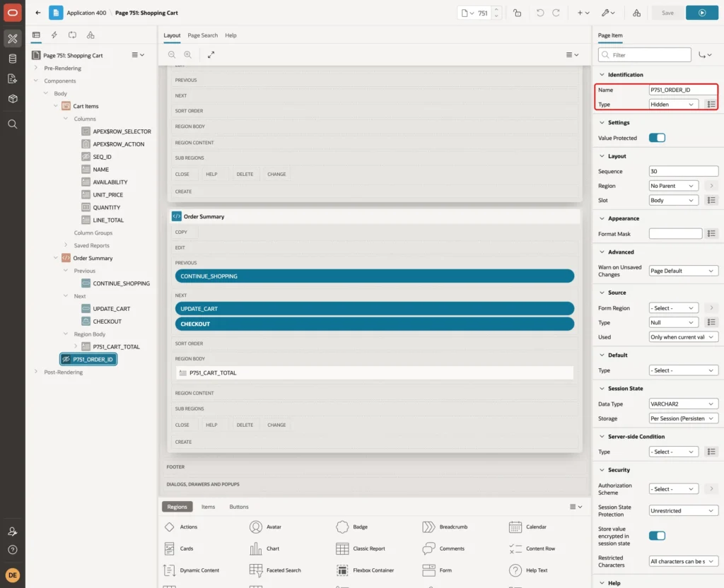Click the Format Mask input field
Viewport: 724px width, 588px height.
(x=675, y=234)
